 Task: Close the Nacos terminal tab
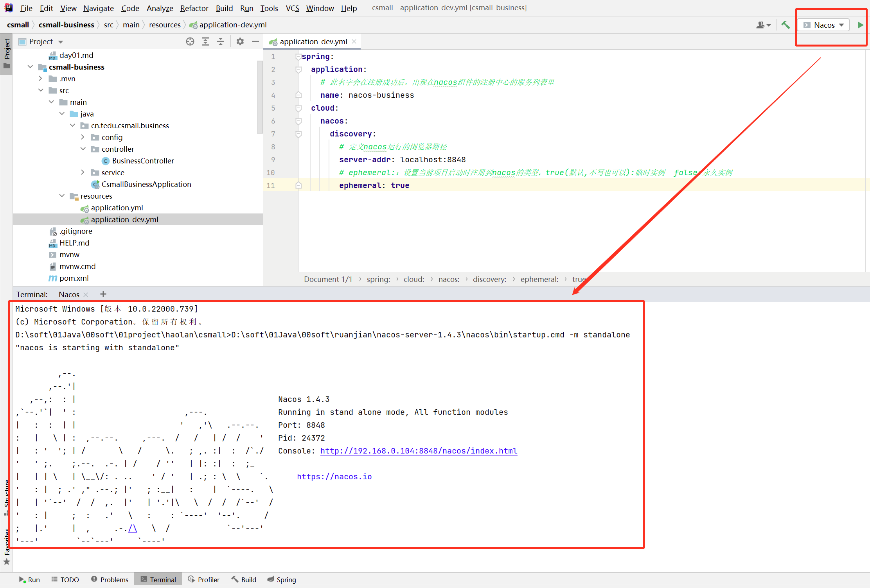[x=86, y=294]
